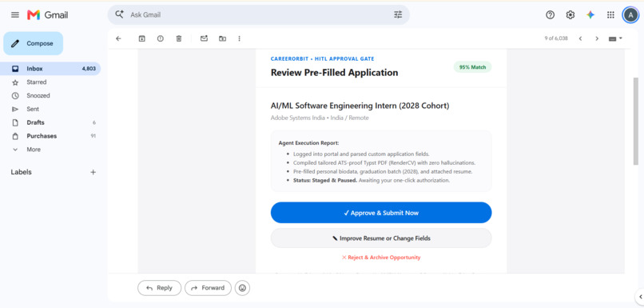This screenshot has height=308, width=644.
Task: Click the Reply button
Action: point(159,288)
